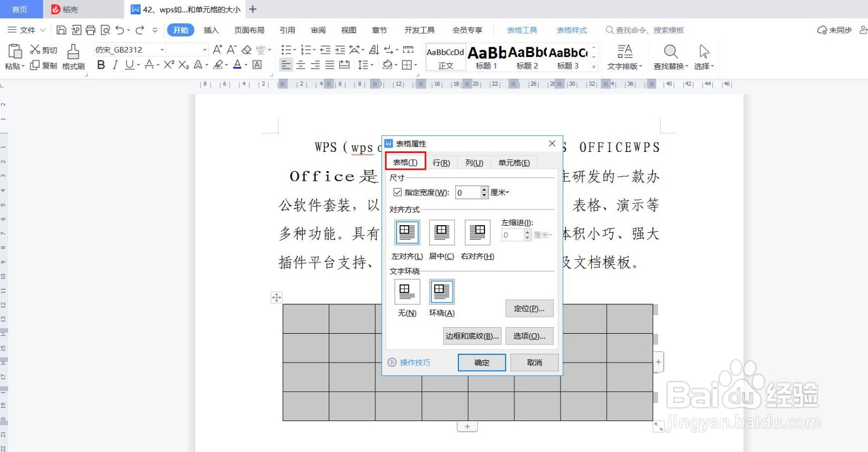This screenshot has height=452, width=868.
Task: Open 选项(O)... dialog
Action: pyautogui.click(x=529, y=336)
